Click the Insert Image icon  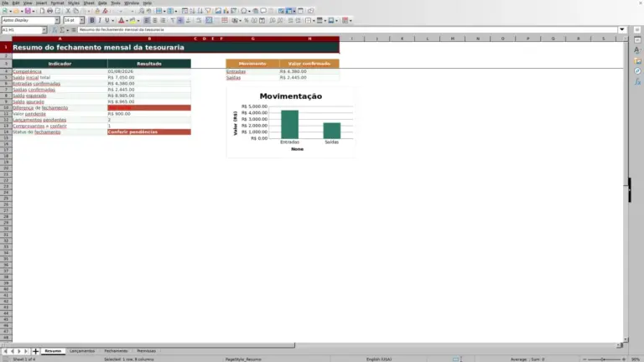pyautogui.click(x=218, y=11)
